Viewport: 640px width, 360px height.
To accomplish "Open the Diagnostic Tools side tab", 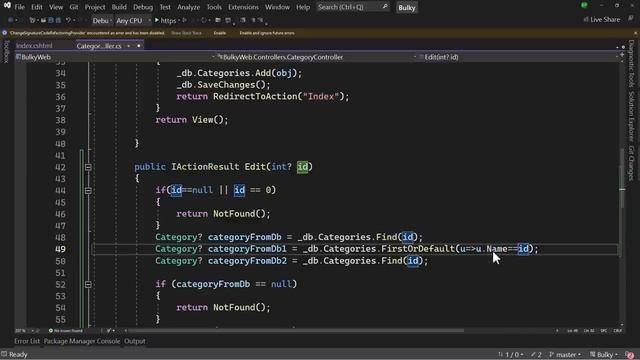I will pos(631,64).
